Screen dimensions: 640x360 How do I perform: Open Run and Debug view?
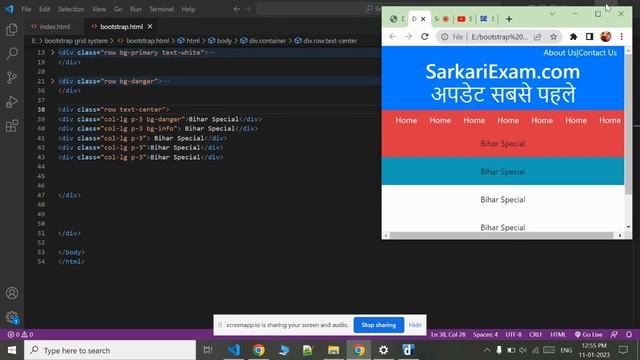pos(12,102)
